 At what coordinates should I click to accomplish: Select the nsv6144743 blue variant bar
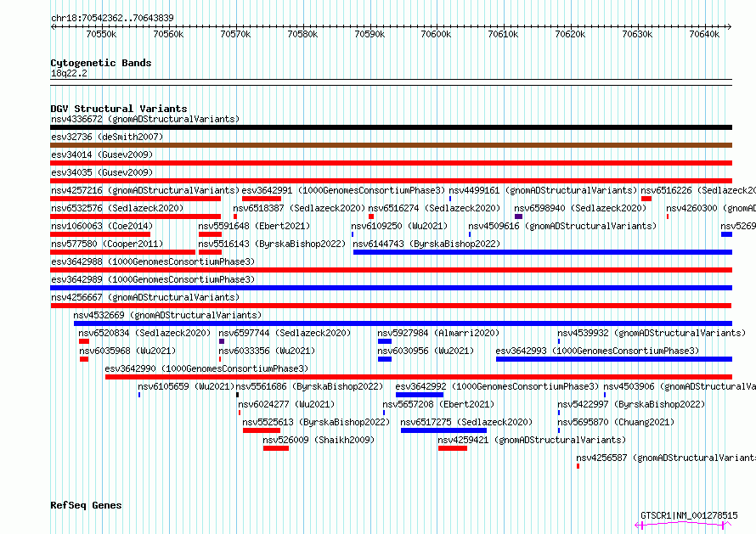point(543,252)
